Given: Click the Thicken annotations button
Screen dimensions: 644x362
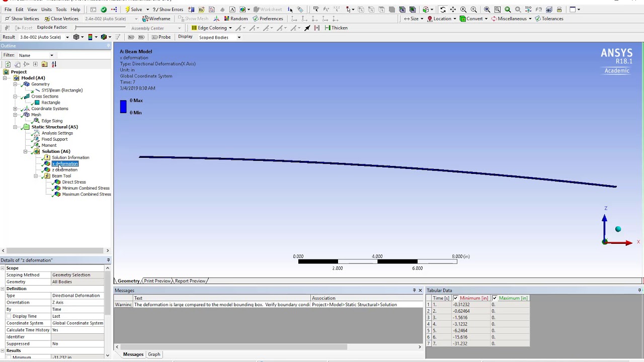Looking at the screenshot, I should pyautogui.click(x=336, y=28).
